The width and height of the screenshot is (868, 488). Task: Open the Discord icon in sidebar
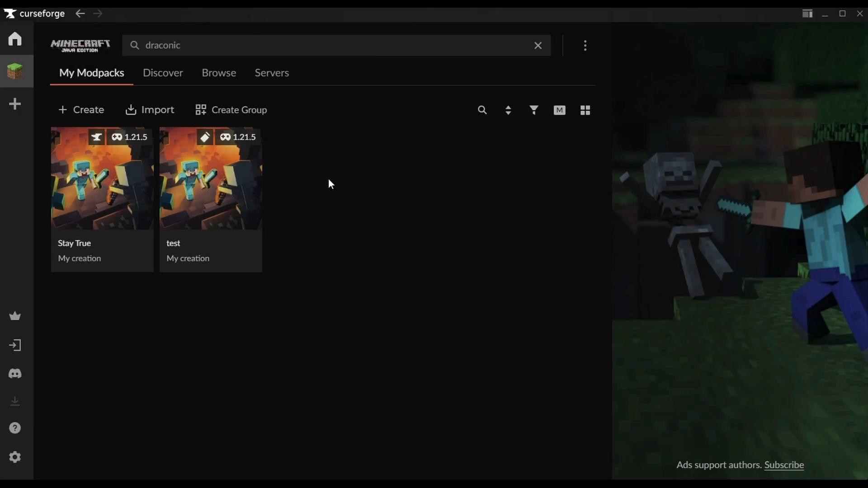15,374
